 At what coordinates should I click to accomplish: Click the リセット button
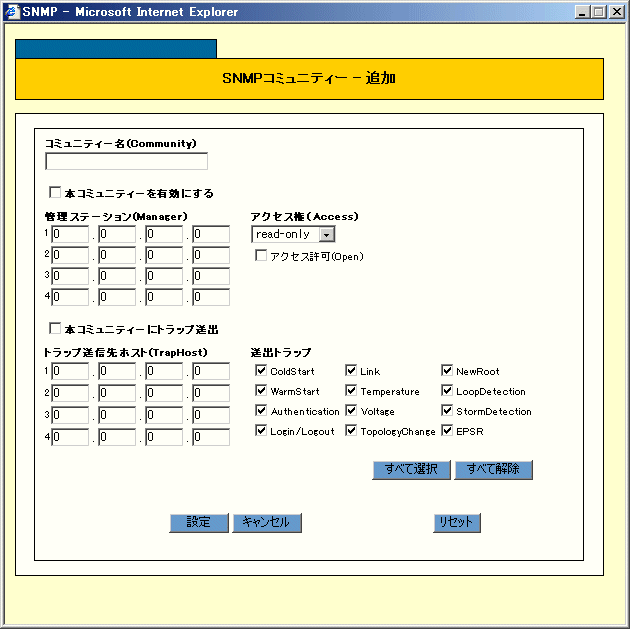[x=457, y=523]
